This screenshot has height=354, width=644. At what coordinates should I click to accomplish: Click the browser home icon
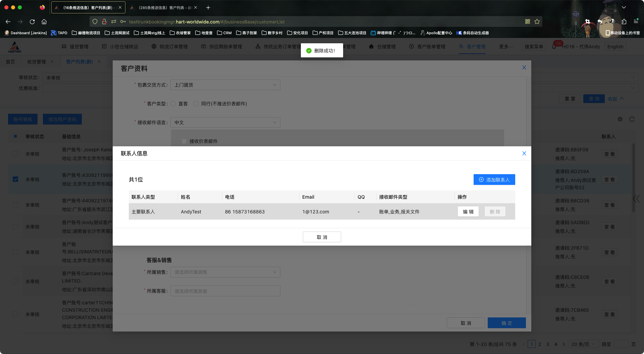[44, 22]
